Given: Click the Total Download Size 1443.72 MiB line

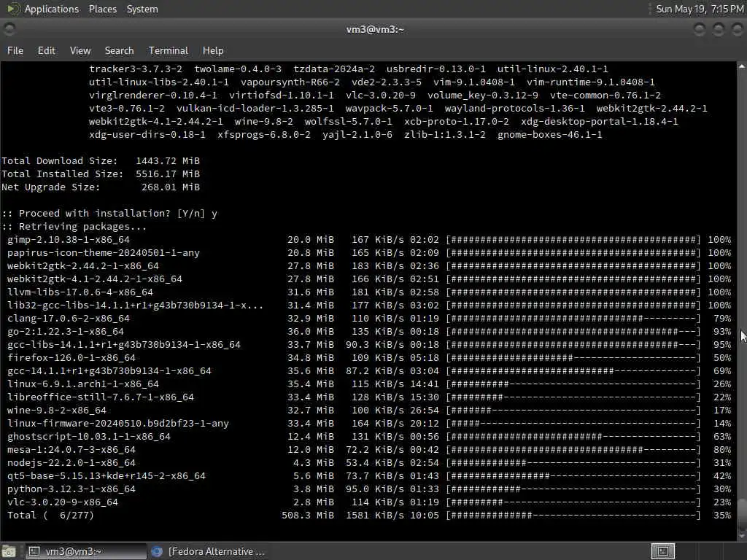Looking at the screenshot, I should click(101, 161).
